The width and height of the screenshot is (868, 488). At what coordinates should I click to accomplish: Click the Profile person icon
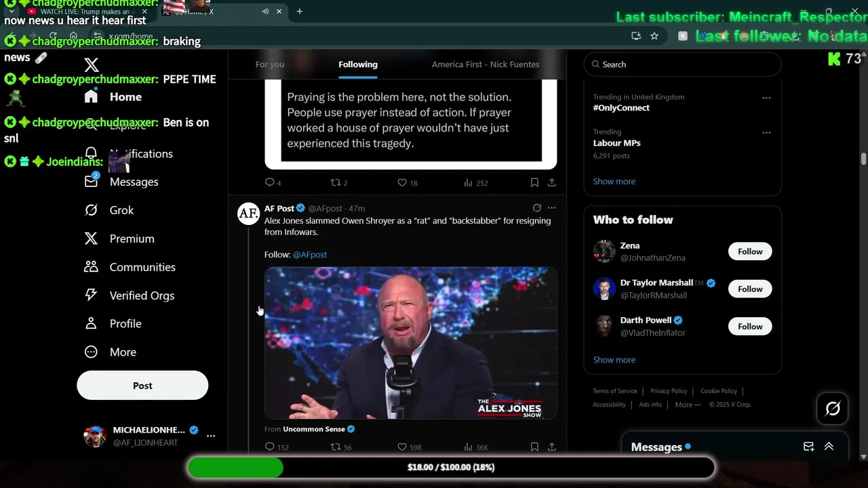91,324
